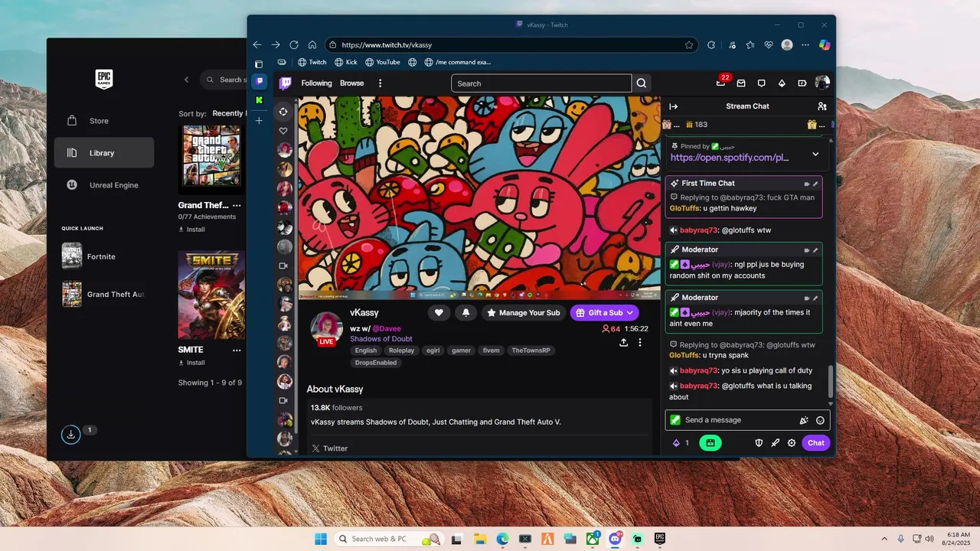Open Gift a Sub dropdown

[x=604, y=312]
